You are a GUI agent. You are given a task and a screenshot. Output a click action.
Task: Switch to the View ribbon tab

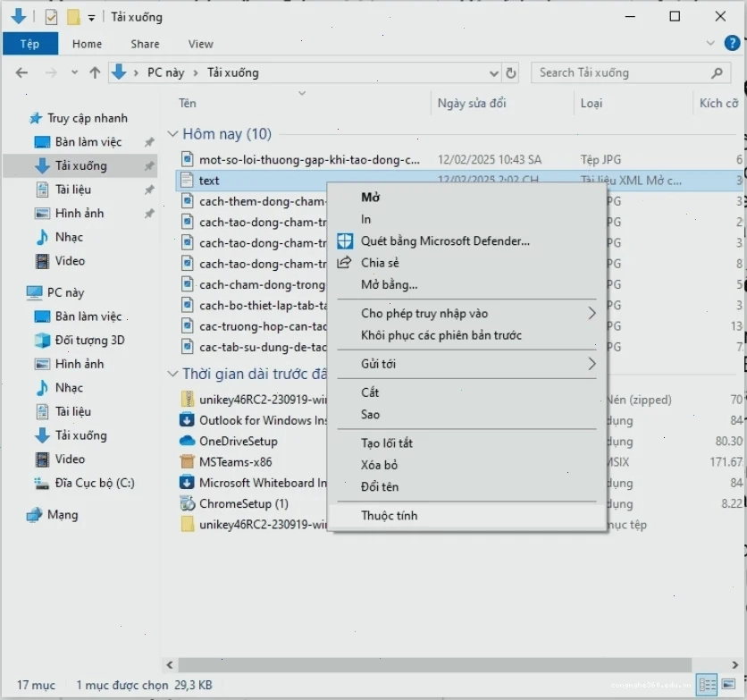[x=200, y=44]
